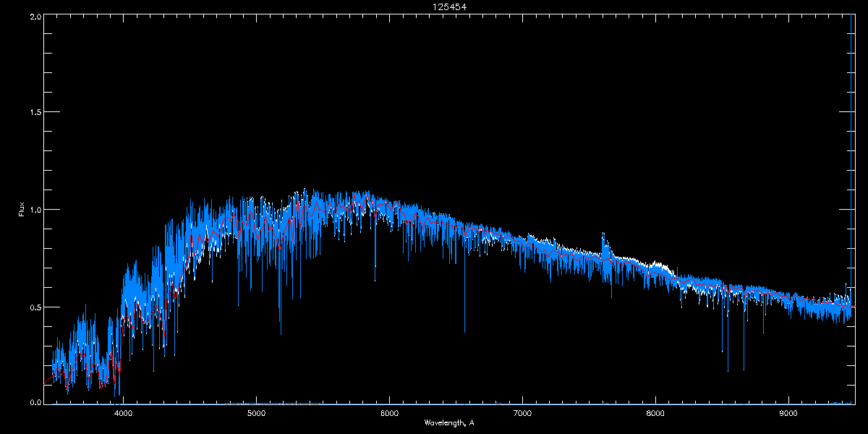
Task: Select the 7000 x-axis tick label
Action: (x=522, y=414)
